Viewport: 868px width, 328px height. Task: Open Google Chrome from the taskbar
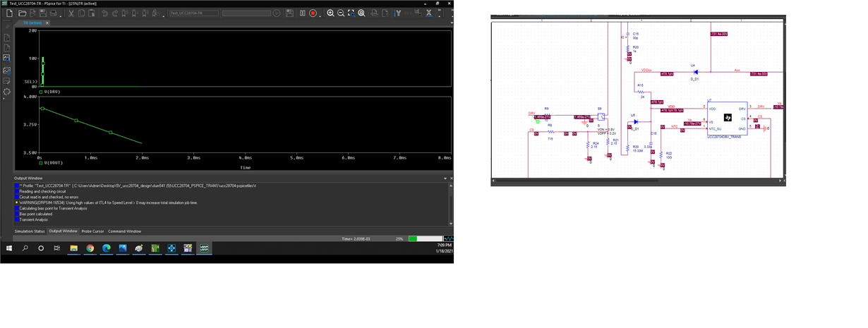point(90,248)
